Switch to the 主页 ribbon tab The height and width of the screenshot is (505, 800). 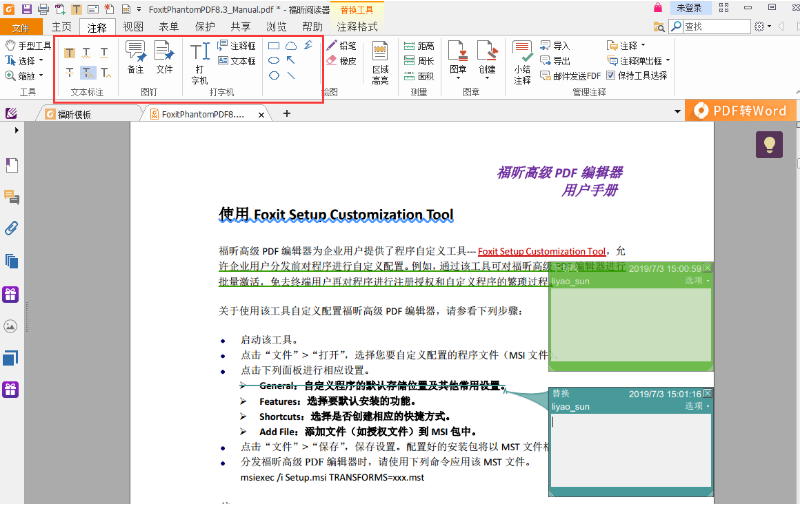point(62,27)
